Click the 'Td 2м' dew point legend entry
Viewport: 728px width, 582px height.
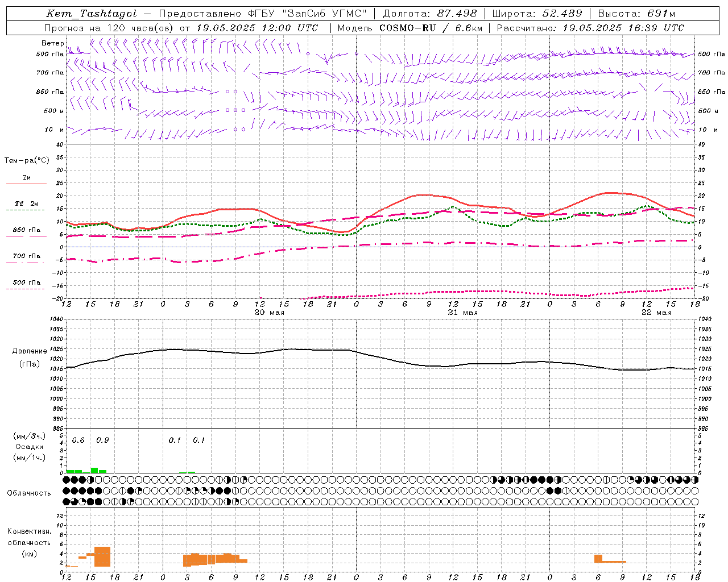[x=27, y=203]
